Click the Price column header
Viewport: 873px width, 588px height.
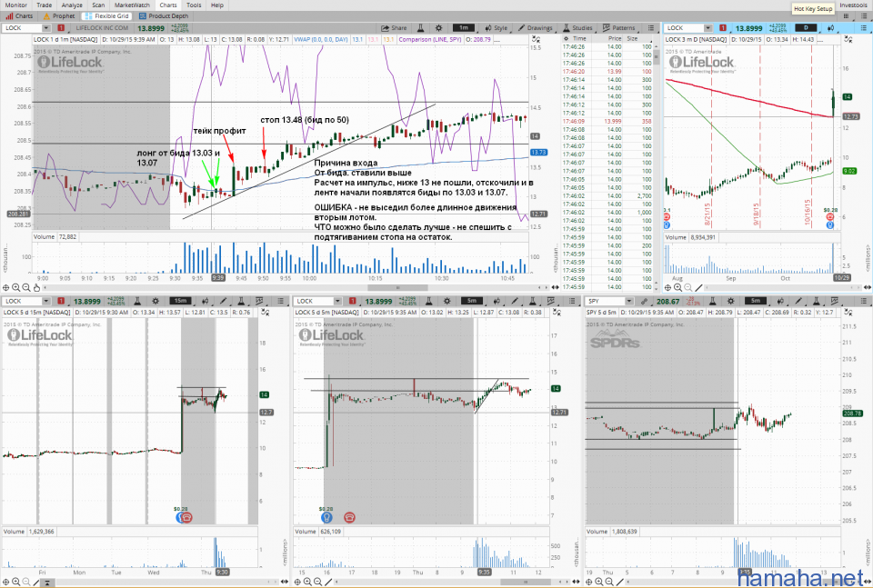coord(614,39)
